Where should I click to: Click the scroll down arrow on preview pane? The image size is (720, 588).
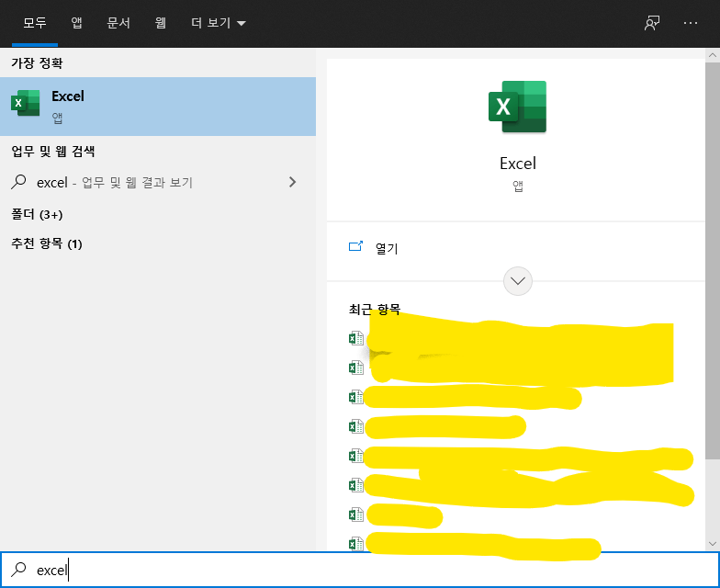[713, 544]
